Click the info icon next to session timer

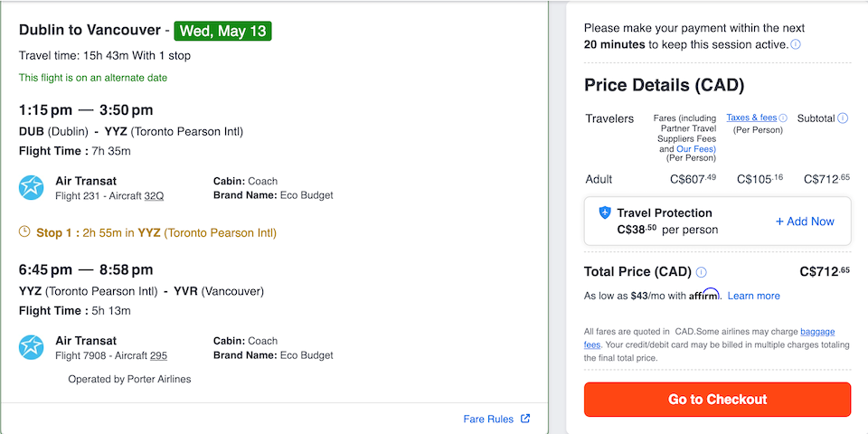coord(796,44)
